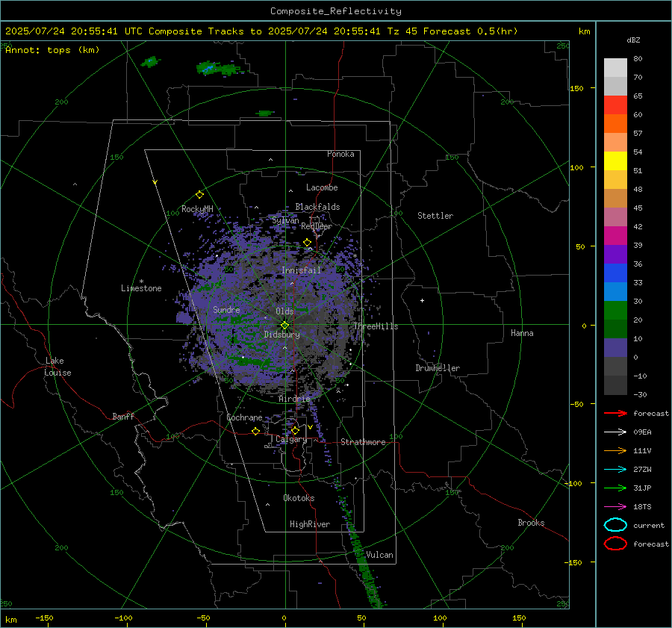Select the purple 36-39 dBZ color swatch
This screenshot has height=628, width=672.
point(615,254)
